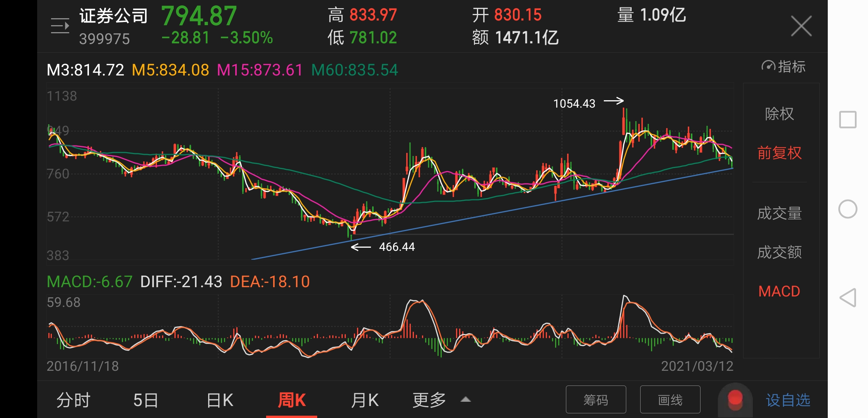Switch to the 日K tab
This screenshot has height=418, width=868.
pos(220,400)
